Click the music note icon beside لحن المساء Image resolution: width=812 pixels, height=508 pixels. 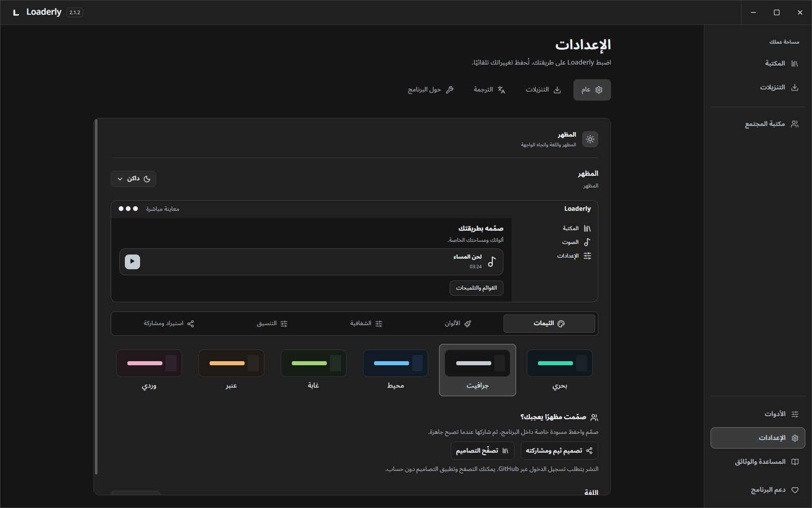pyautogui.click(x=492, y=262)
